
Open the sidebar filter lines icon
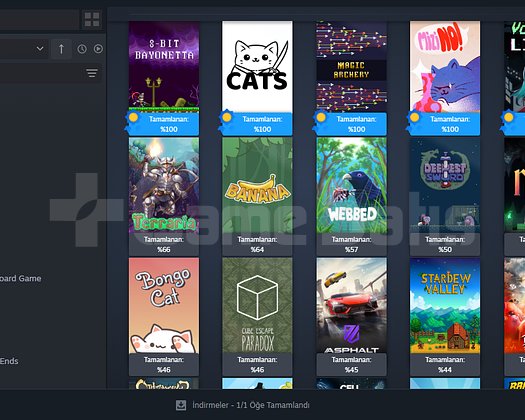[92, 73]
